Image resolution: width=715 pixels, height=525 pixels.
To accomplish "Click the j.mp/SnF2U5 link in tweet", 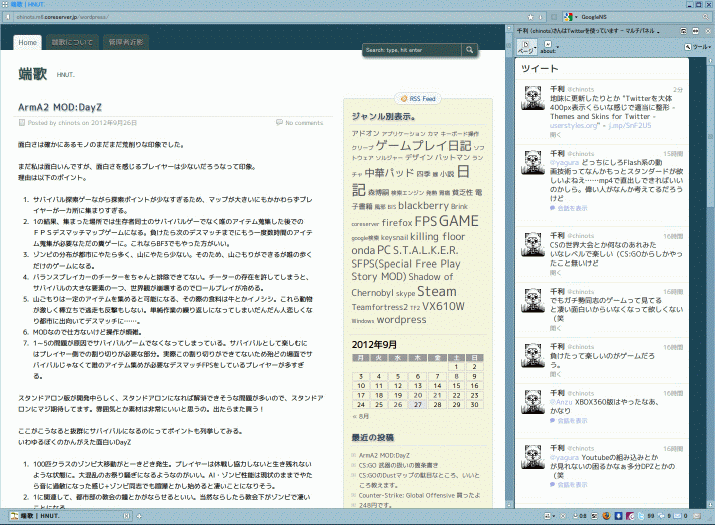I will (x=630, y=125).
